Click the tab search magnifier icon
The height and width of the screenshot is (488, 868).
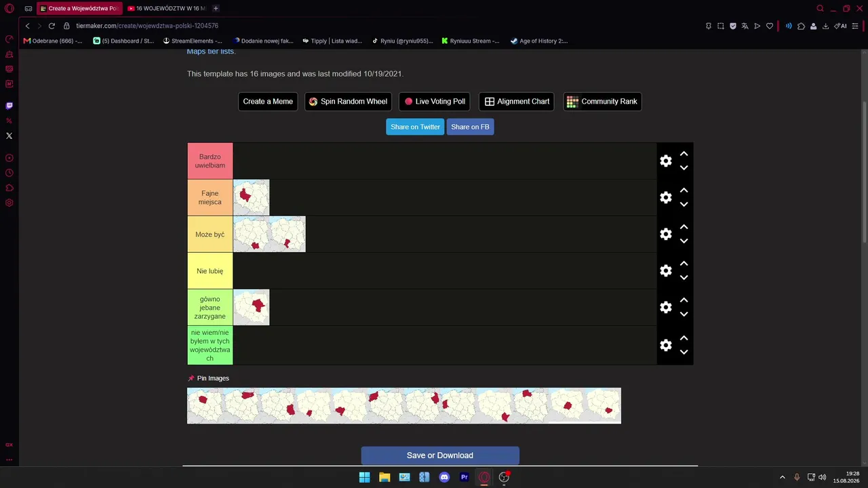pos(820,8)
